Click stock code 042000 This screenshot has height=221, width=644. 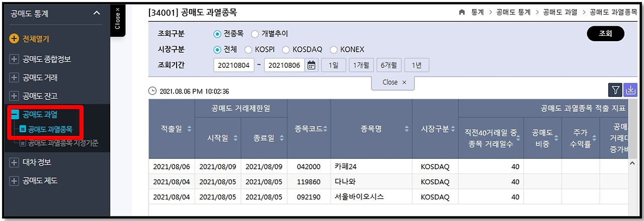pos(309,166)
